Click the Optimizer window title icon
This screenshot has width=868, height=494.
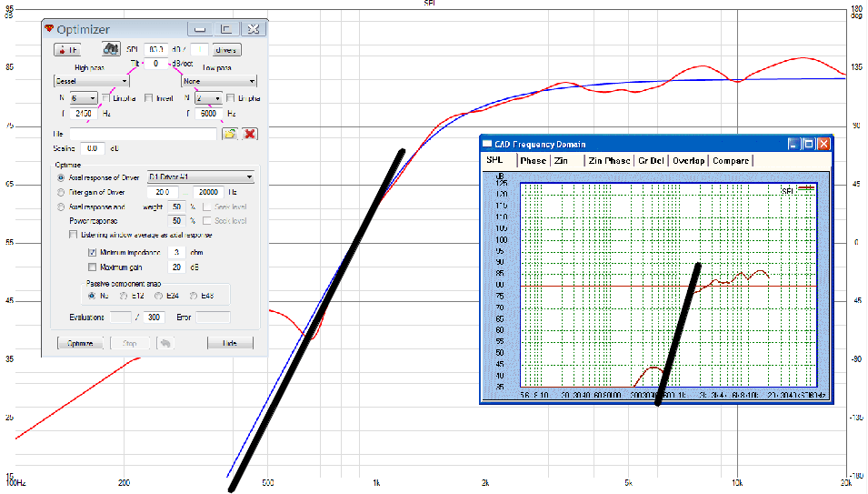[x=49, y=28]
